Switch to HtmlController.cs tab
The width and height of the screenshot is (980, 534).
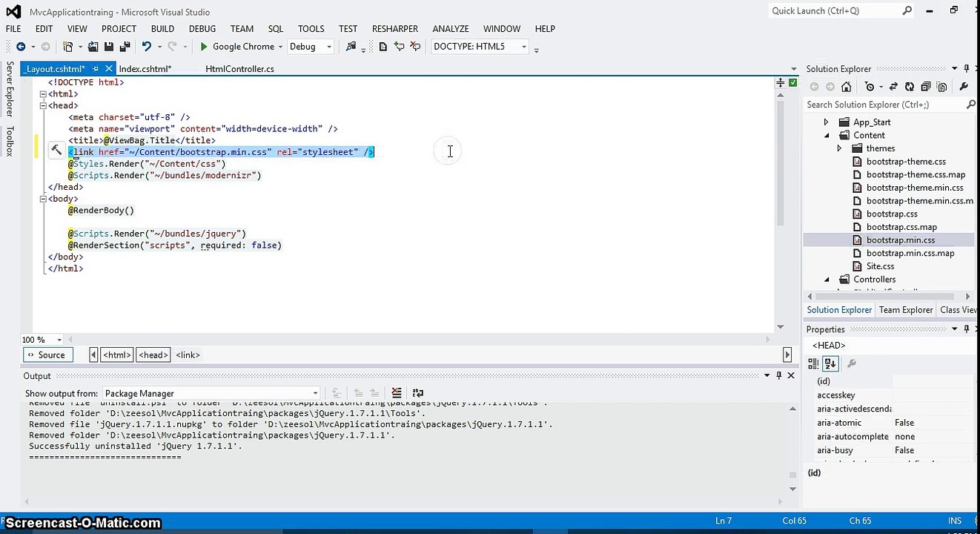coord(239,69)
